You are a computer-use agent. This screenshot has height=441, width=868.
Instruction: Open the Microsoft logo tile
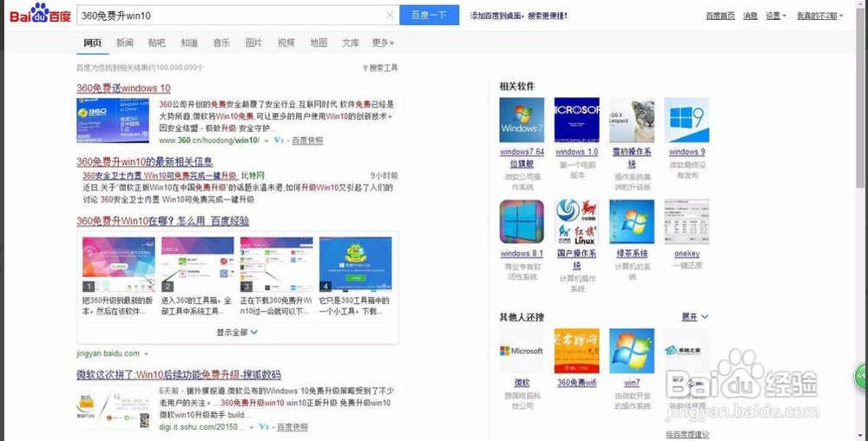(522, 351)
